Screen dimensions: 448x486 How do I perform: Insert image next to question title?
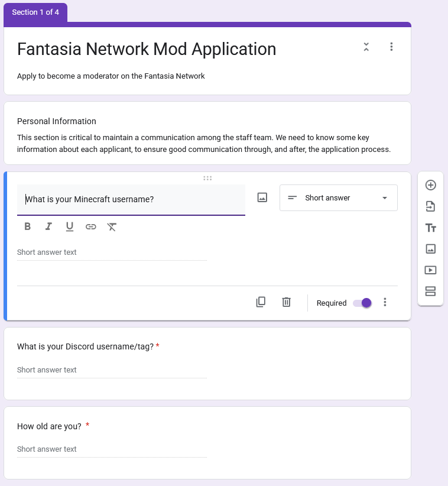coord(262,198)
